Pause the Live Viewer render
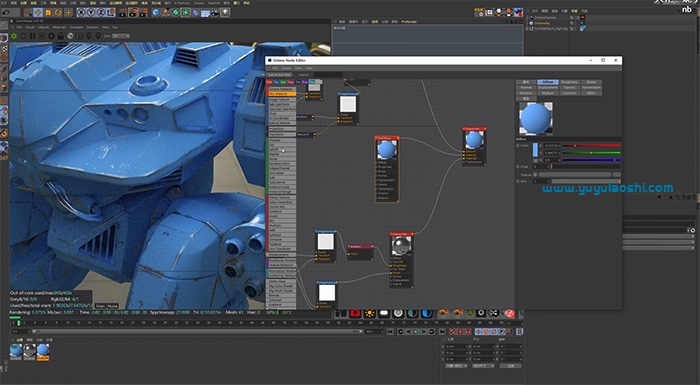 point(32,36)
